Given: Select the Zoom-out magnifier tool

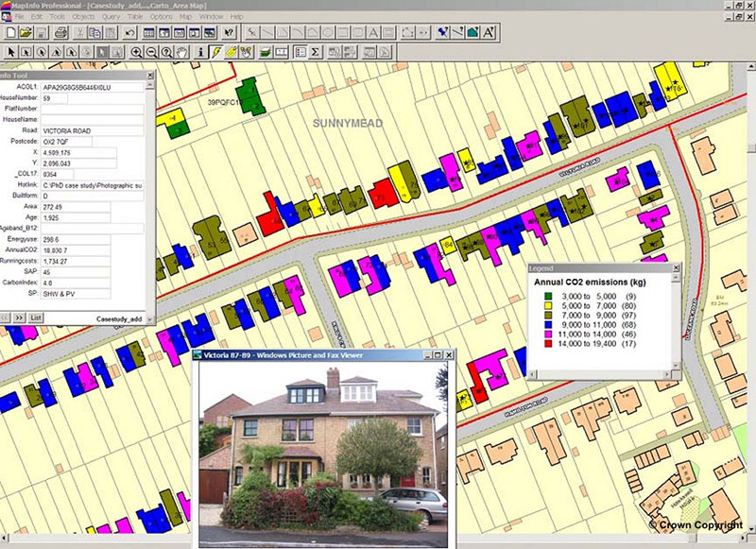Looking at the screenshot, I should pos(152,51).
